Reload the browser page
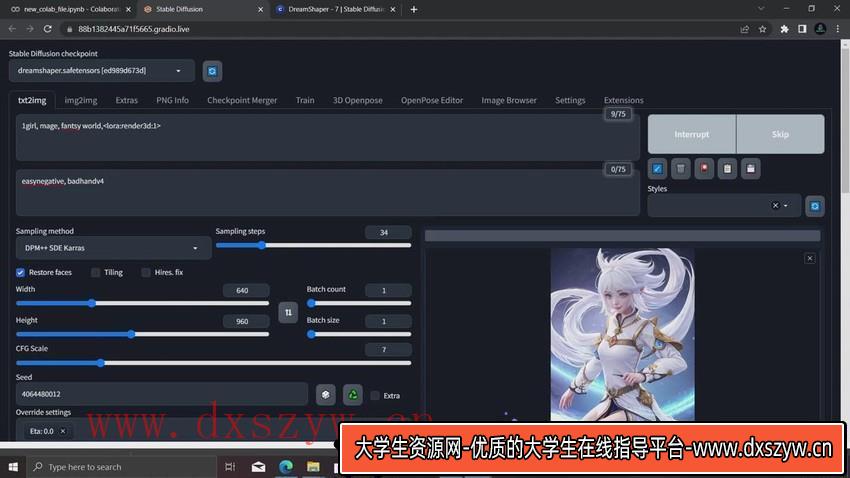Screen dimensions: 850x478 click(48, 29)
